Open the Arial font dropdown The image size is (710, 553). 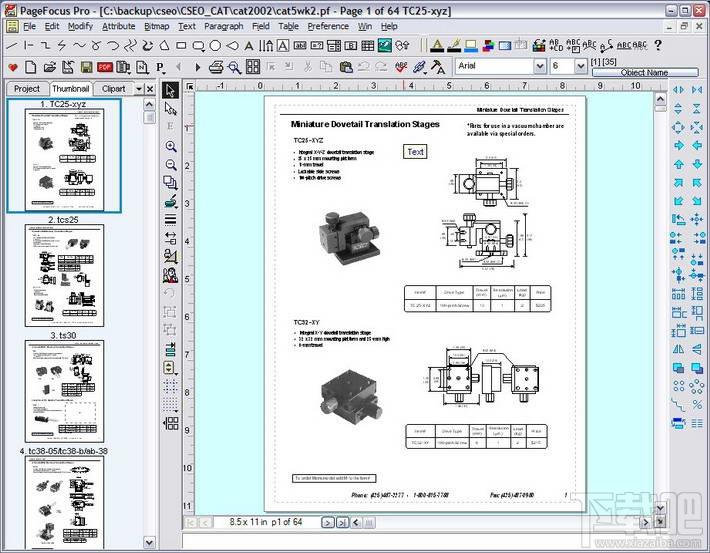pos(539,66)
